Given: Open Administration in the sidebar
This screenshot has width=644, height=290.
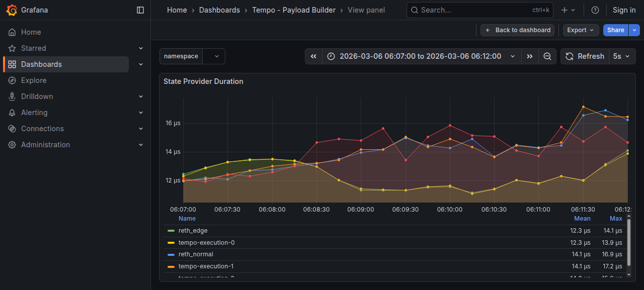Looking at the screenshot, I should pos(45,145).
